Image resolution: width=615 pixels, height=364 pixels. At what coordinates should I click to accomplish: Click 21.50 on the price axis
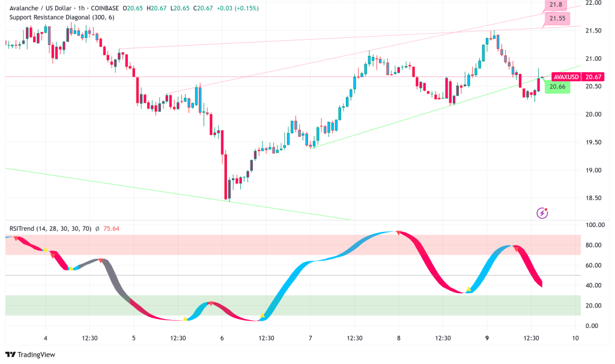coord(593,31)
